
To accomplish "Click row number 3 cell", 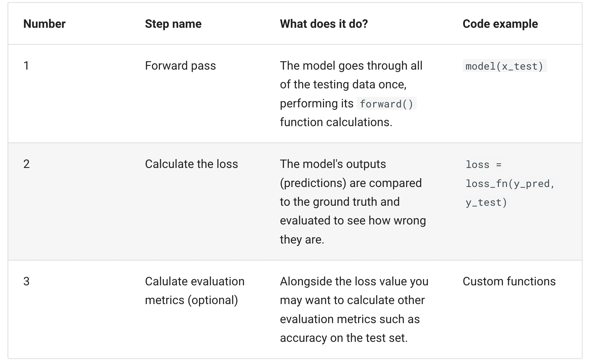I will click(27, 281).
